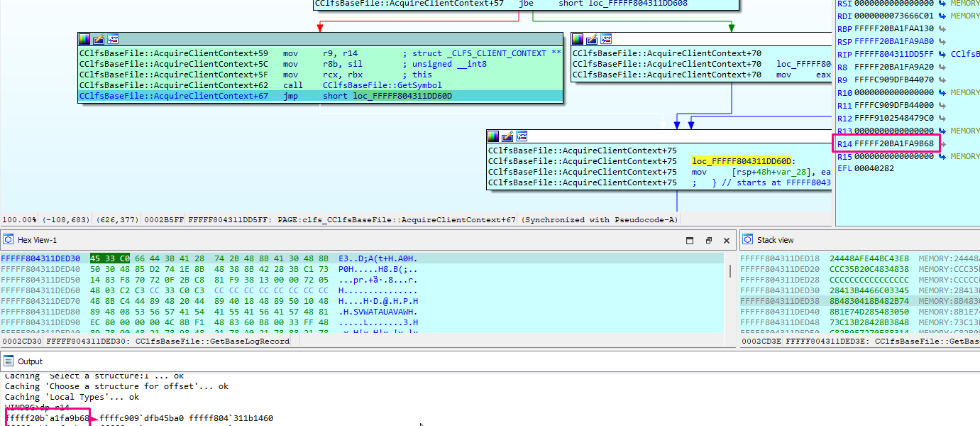This screenshot has height=426, width=980.
Task: Click RDI register value 0000000073666C01
Action: pos(896,16)
